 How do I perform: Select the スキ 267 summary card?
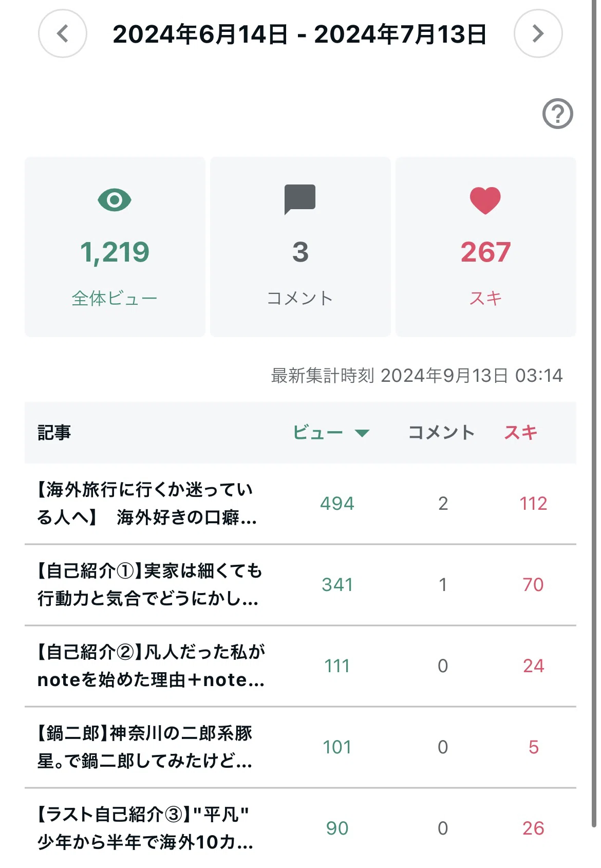(486, 247)
